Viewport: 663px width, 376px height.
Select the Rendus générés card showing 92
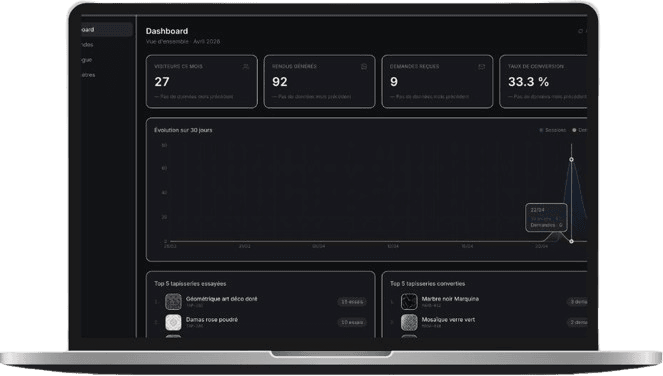pos(319,82)
